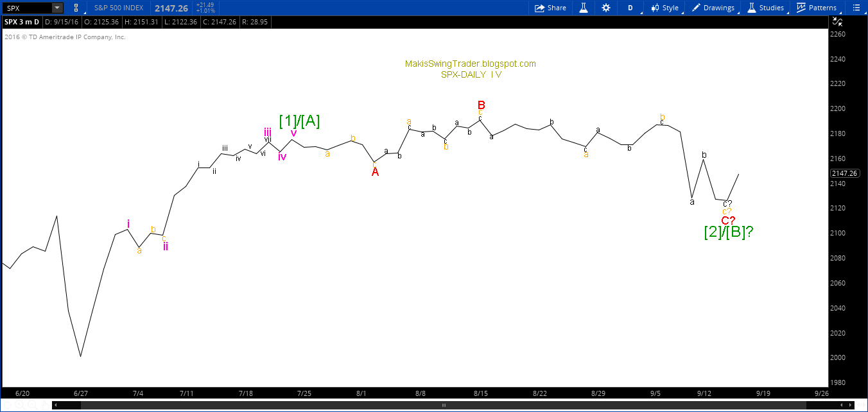Select the green [1]/[A] wave label
This screenshot has height=412, width=868.
point(299,121)
